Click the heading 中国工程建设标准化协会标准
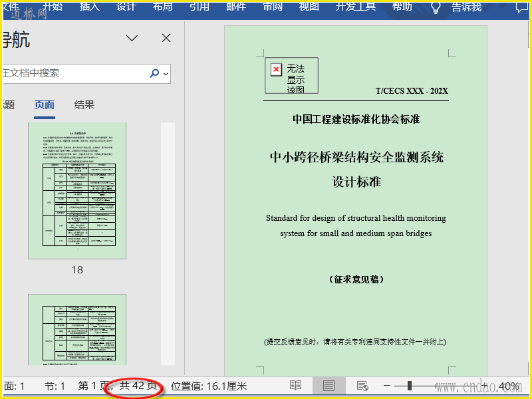Viewport: 532px width, 399px height. coord(356,119)
